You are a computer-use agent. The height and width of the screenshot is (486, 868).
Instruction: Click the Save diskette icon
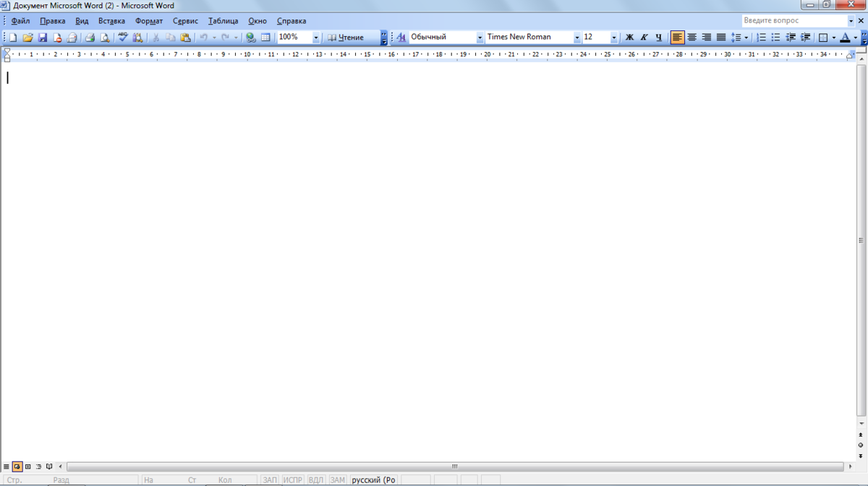pyautogui.click(x=42, y=38)
